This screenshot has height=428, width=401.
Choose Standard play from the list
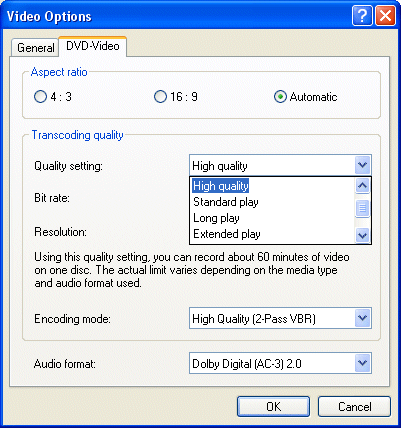226,202
